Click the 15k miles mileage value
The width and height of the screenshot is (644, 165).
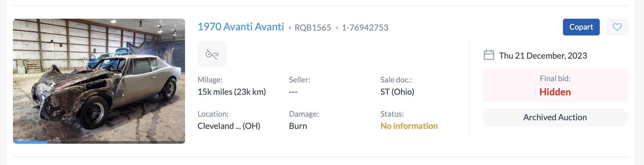click(232, 92)
